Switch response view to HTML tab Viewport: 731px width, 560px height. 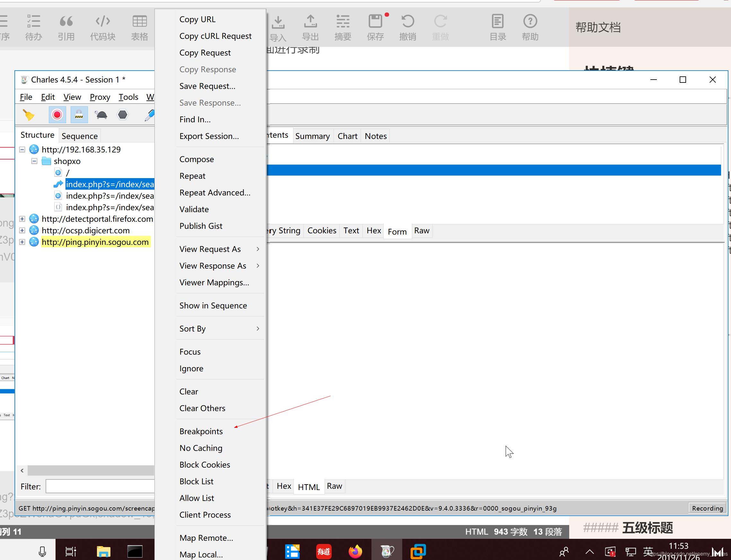[x=309, y=487]
